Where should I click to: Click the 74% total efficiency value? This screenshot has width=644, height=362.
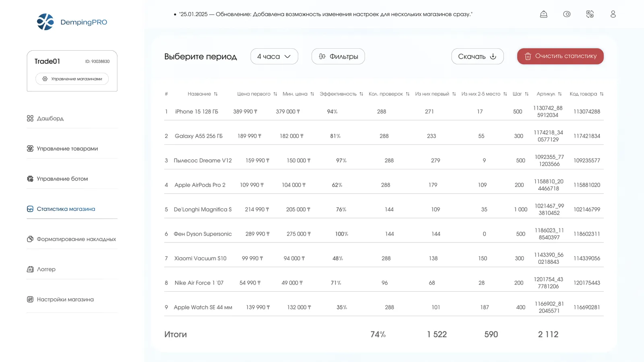(378, 334)
